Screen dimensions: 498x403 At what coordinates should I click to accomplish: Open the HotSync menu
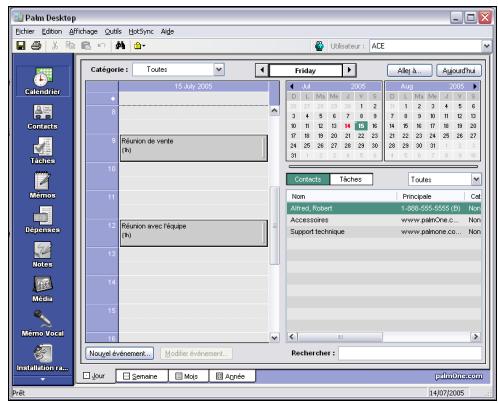click(141, 31)
